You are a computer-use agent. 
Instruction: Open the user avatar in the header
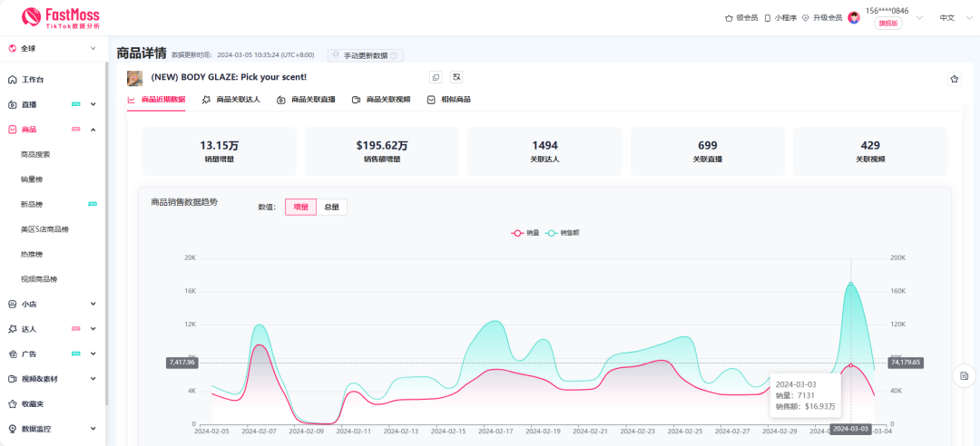pos(854,17)
